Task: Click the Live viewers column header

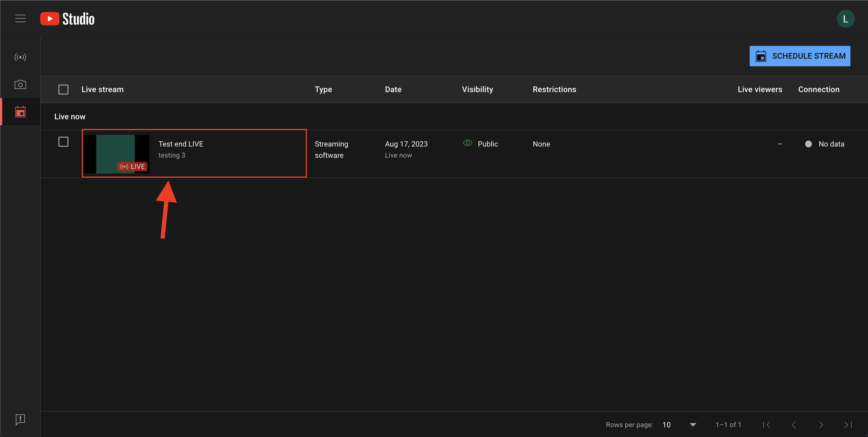Action: coord(760,89)
